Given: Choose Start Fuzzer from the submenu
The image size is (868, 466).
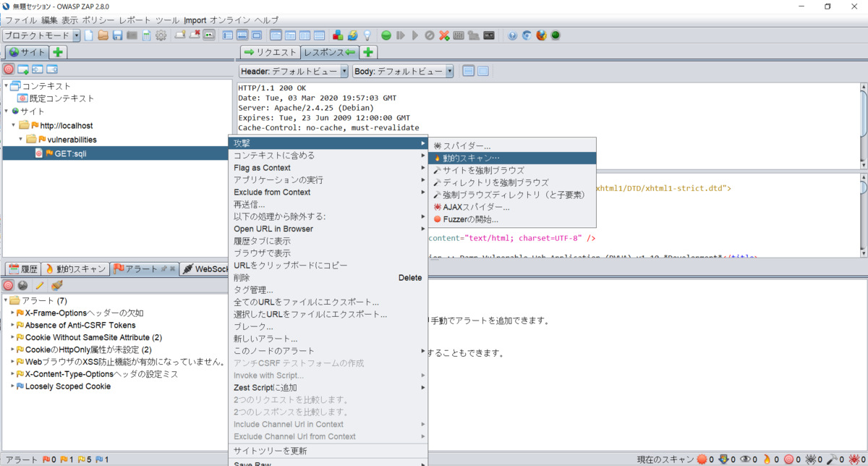Looking at the screenshot, I should (x=512, y=219).
